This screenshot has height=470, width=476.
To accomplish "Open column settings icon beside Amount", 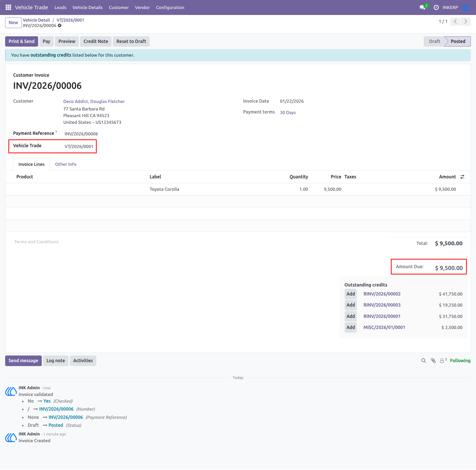I will click(x=462, y=177).
